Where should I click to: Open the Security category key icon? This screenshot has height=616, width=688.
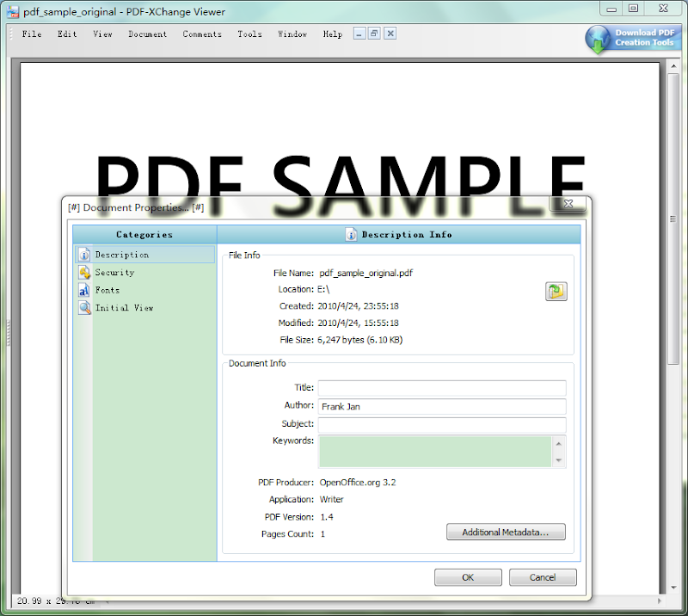pos(84,272)
